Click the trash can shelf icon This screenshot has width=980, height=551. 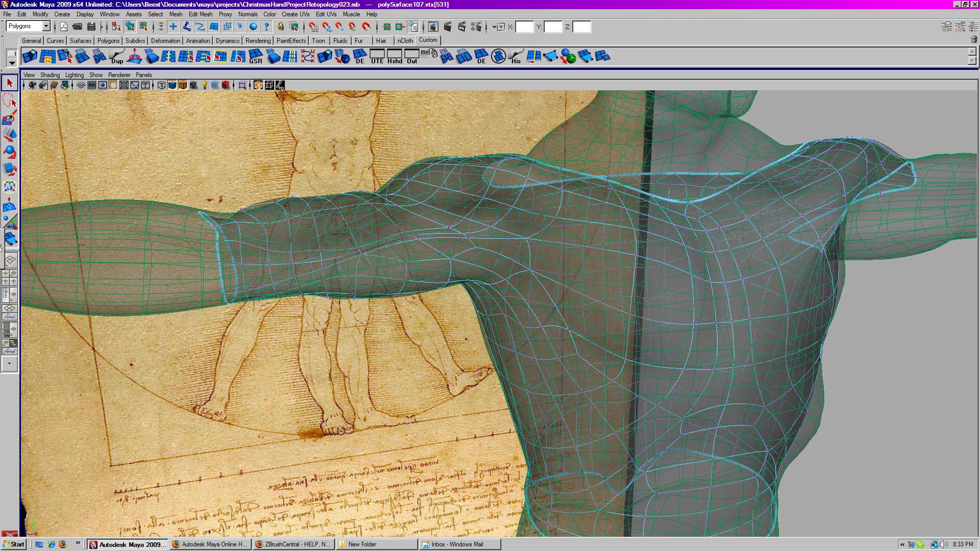click(973, 40)
